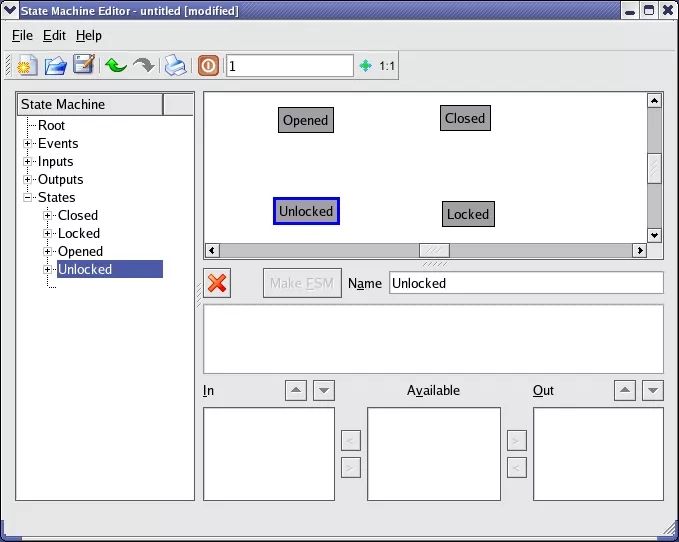Open the File menu
The height and width of the screenshot is (542, 679).
pyautogui.click(x=22, y=35)
